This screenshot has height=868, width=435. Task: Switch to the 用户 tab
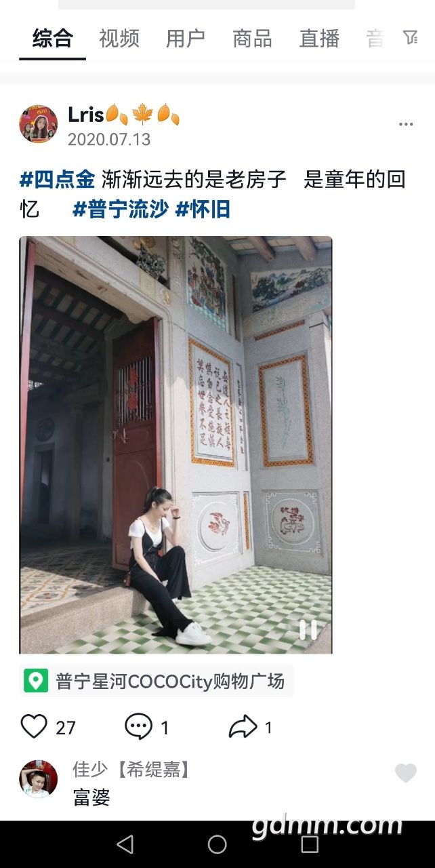pos(186,39)
